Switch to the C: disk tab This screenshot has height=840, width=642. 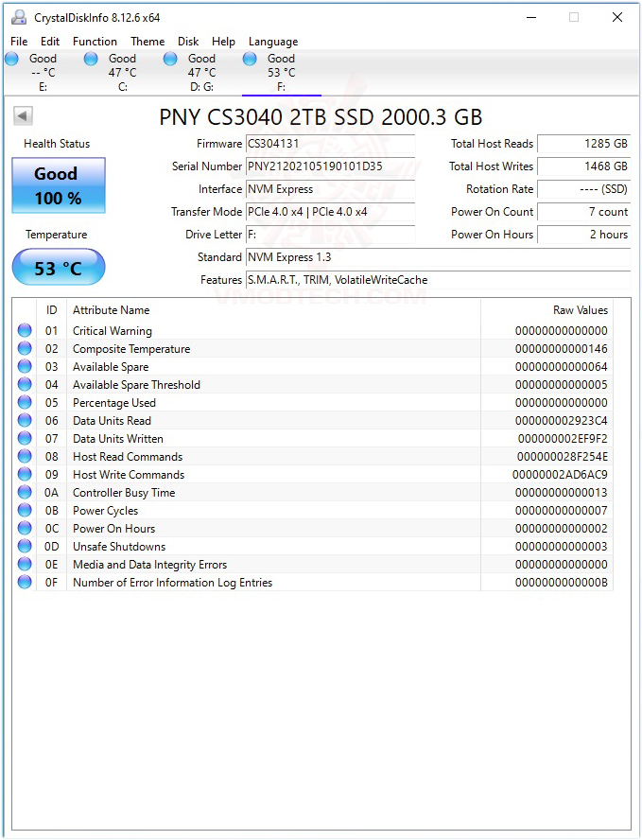coord(123,72)
